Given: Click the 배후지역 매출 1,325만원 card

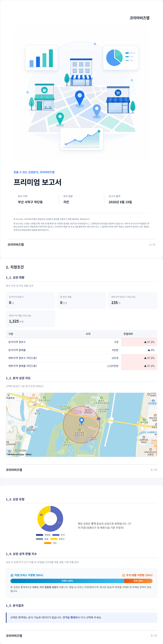Looking at the screenshot, I should click(x=30, y=319).
